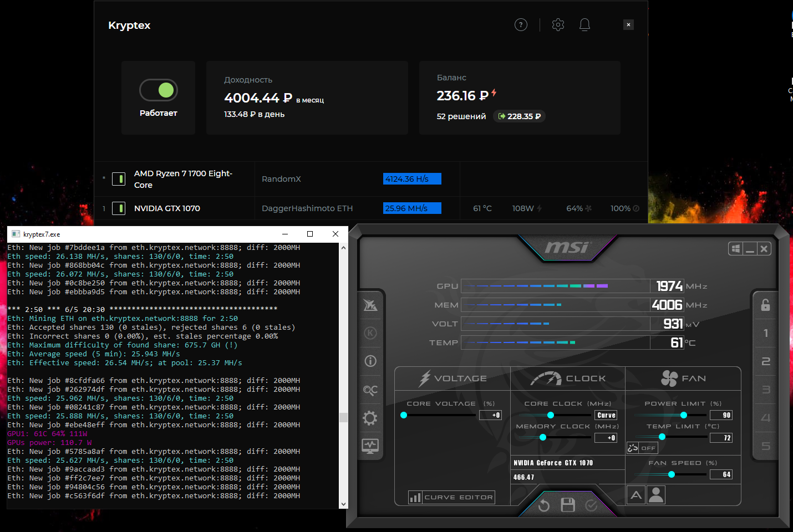Click the Clock panel gauge icon
793x532 pixels.
pos(546,378)
